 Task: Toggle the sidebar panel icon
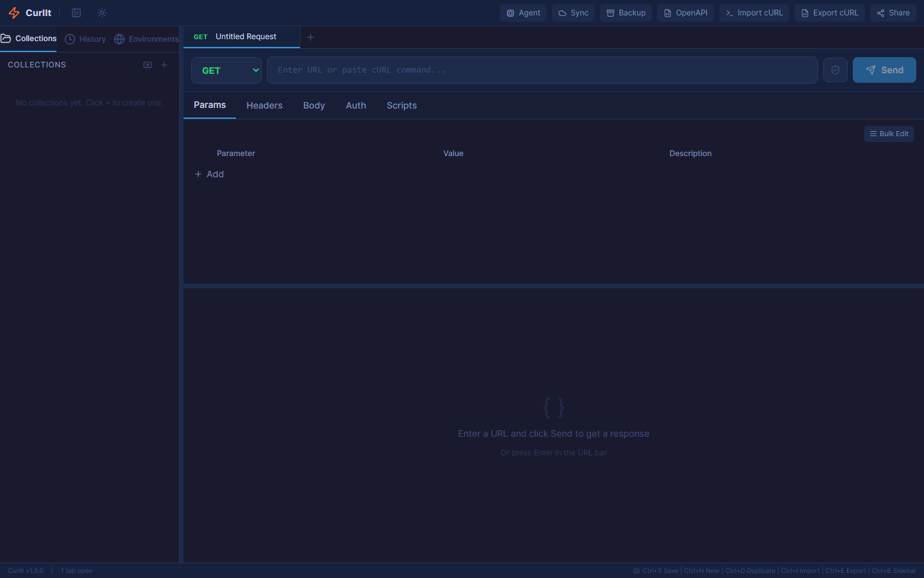click(x=76, y=13)
